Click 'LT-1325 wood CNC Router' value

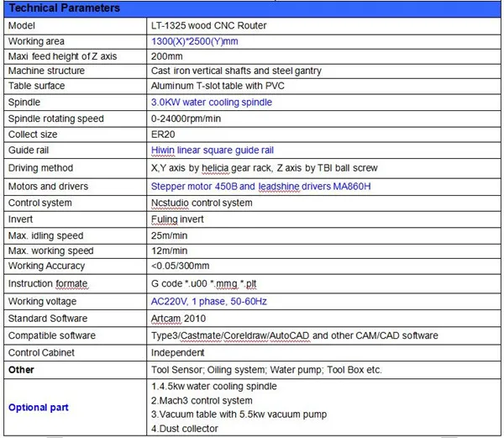208,26
